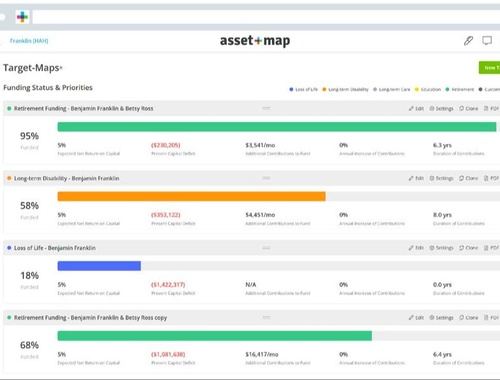Screen dimensions: 500x380
Task: Toggle the Long-term Care legend filter
Action: point(392,89)
